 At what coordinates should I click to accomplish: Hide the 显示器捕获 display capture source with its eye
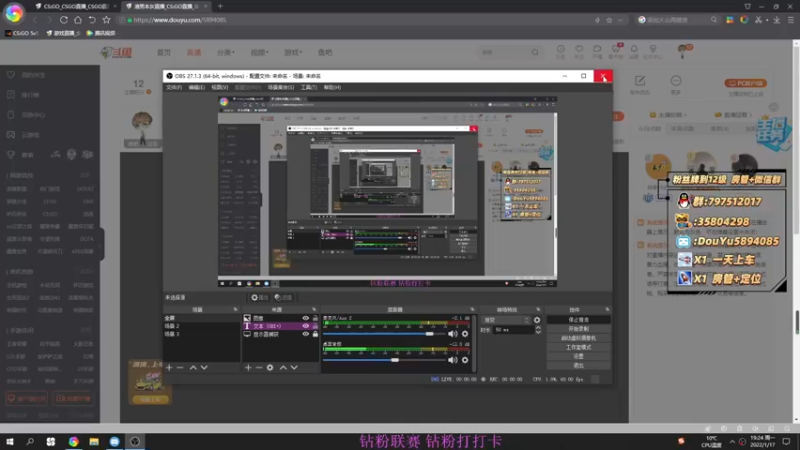[x=306, y=334]
